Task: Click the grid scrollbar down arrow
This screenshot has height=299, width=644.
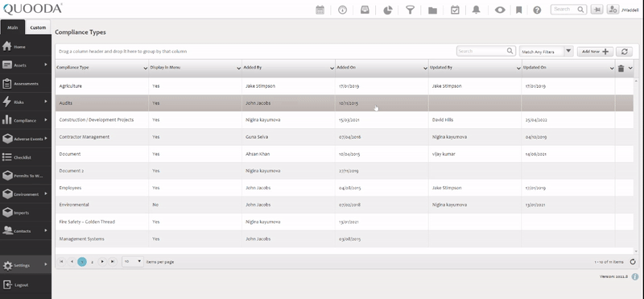Action: pyautogui.click(x=636, y=251)
